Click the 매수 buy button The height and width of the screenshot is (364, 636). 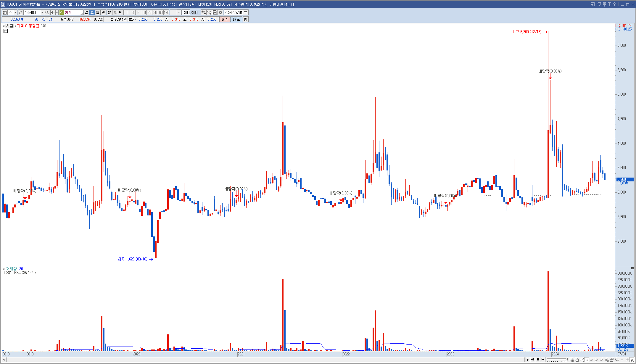(225, 19)
